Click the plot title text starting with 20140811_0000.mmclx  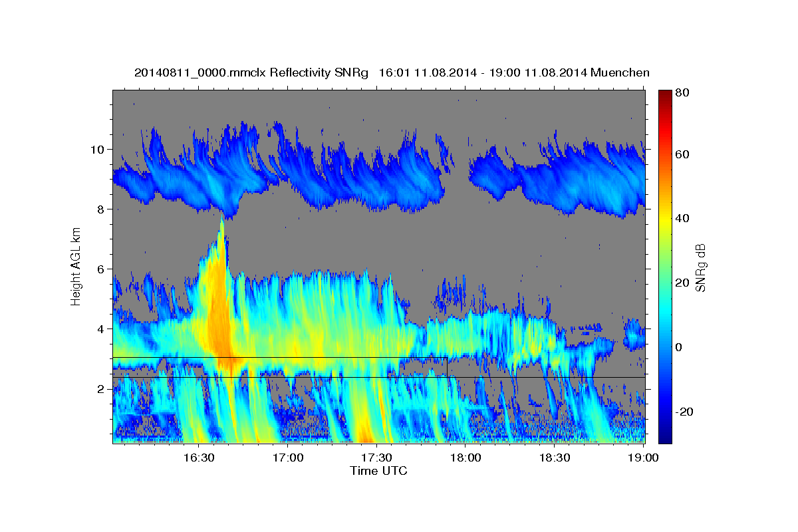tap(392, 72)
